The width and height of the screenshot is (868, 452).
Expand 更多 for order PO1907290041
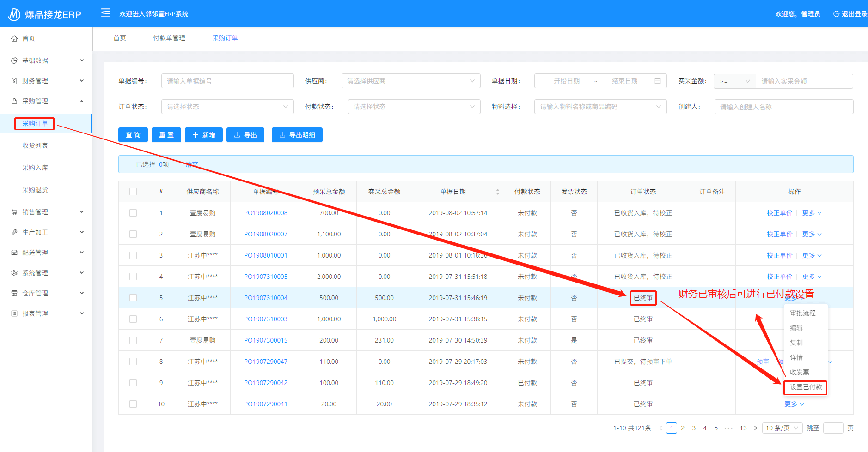click(794, 404)
